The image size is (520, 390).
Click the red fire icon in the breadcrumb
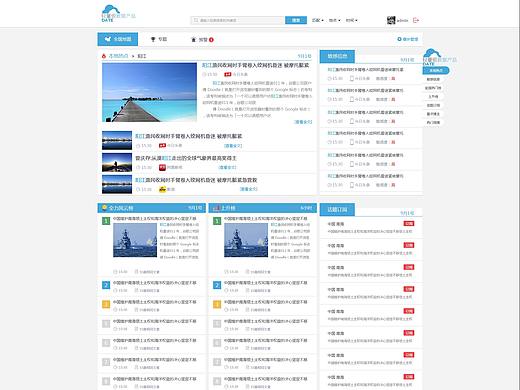104,56
